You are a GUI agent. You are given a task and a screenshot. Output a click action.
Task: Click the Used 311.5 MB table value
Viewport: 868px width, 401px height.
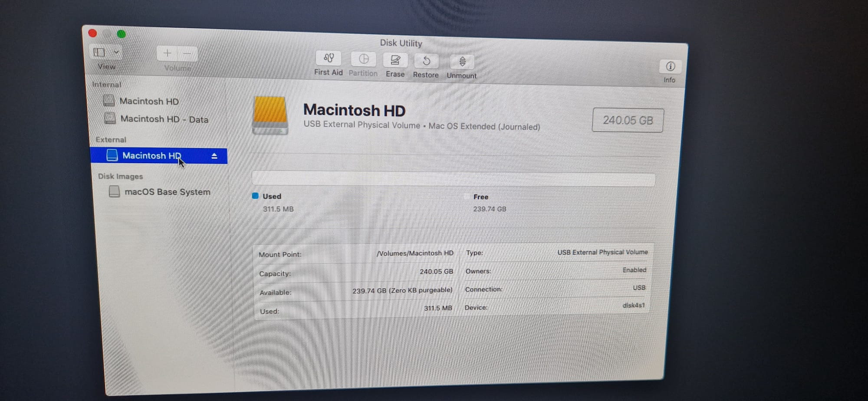438,308
